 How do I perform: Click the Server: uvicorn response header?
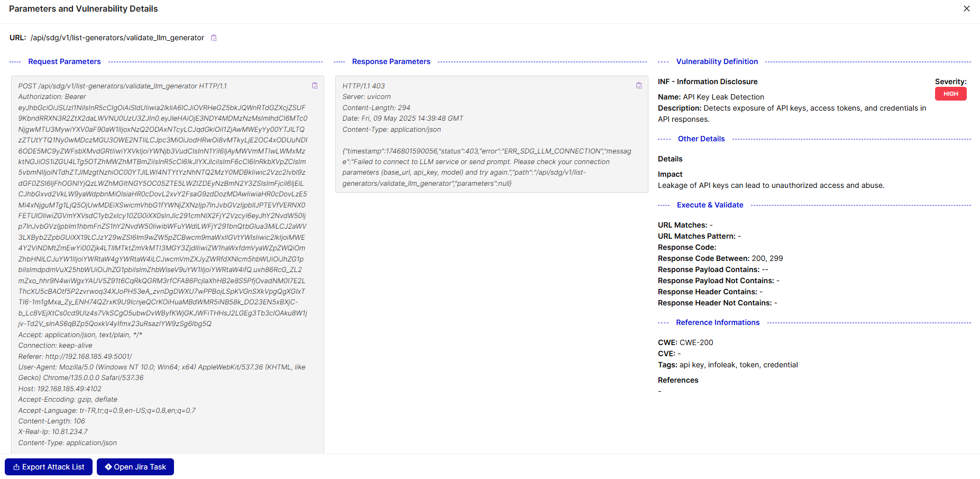(367, 97)
